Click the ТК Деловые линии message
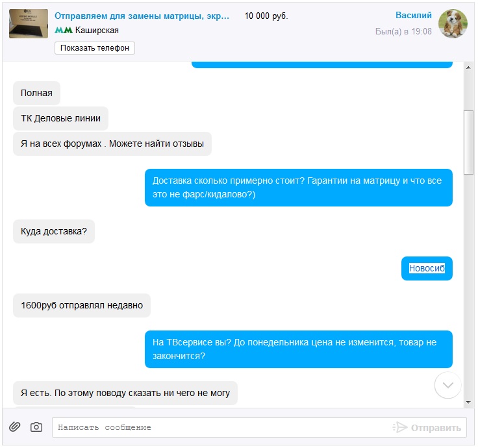The height and width of the screenshot is (448, 478). tap(60, 118)
